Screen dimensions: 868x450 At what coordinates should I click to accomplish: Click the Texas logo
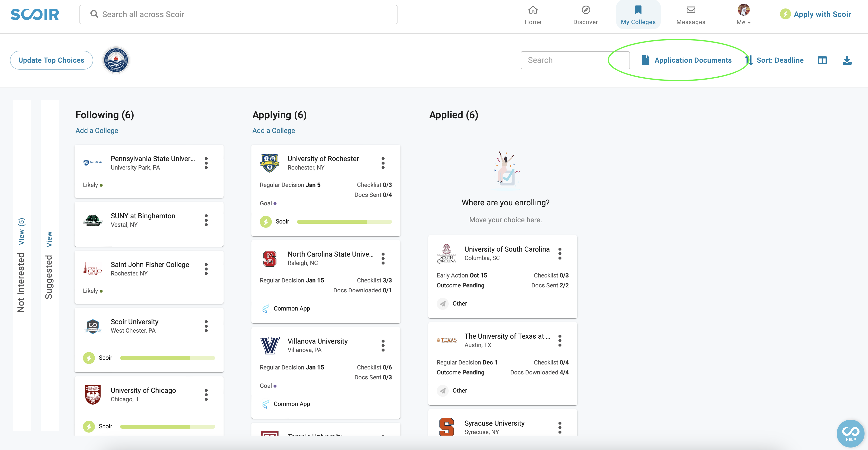pos(446,340)
